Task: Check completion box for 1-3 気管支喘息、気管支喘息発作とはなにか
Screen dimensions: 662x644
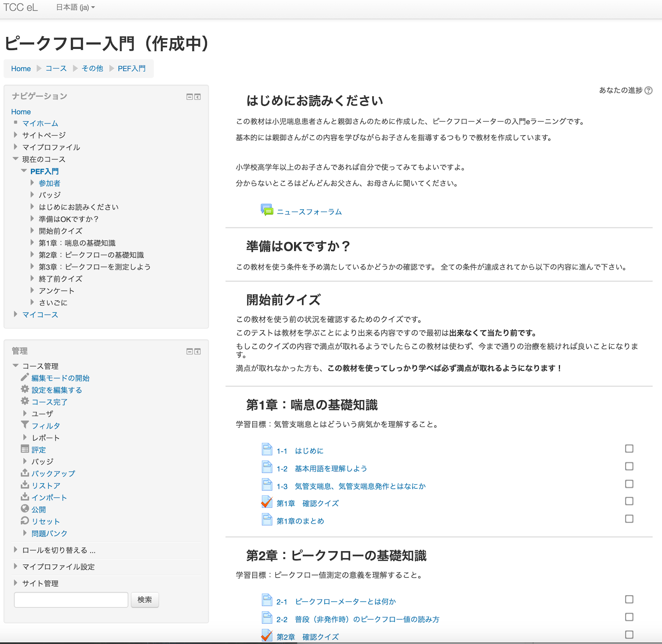Action: pyautogui.click(x=629, y=484)
